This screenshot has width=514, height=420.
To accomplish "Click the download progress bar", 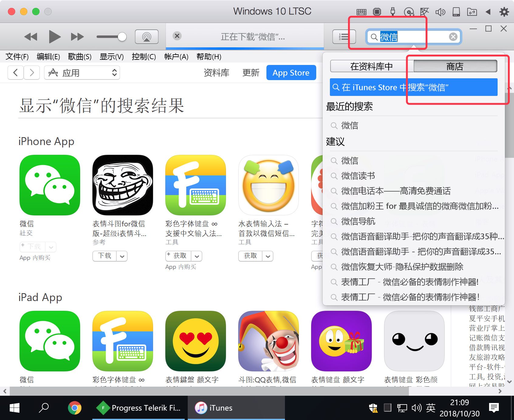I will tap(245, 48).
